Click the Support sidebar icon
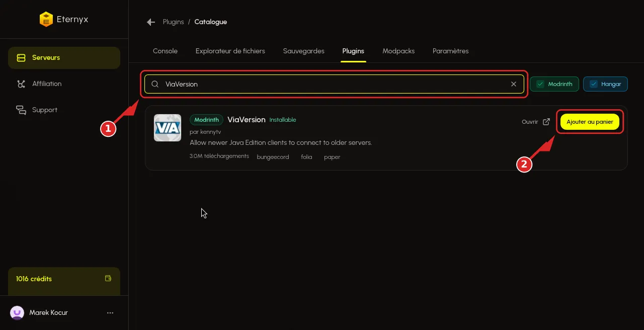This screenshot has height=330, width=644. (x=21, y=110)
